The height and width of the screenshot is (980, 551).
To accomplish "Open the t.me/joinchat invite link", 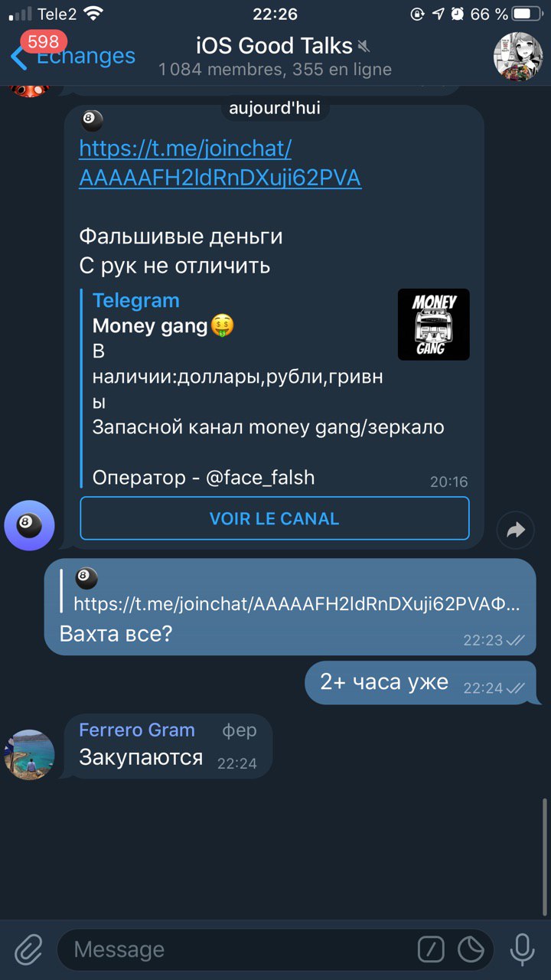I will [220, 162].
